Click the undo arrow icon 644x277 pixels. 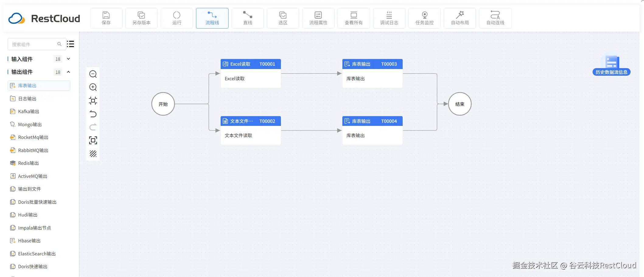pos(93,114)
